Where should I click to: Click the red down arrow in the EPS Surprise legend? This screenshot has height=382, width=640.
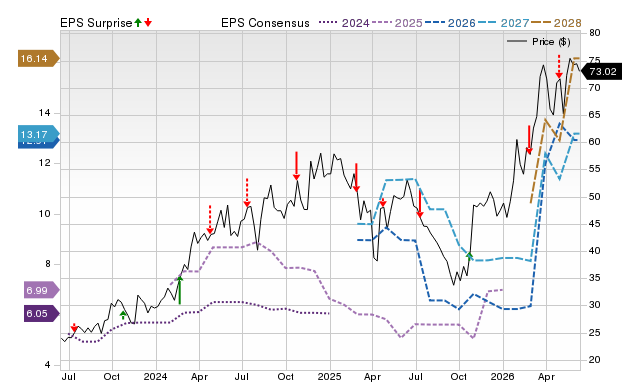(148, 22)
